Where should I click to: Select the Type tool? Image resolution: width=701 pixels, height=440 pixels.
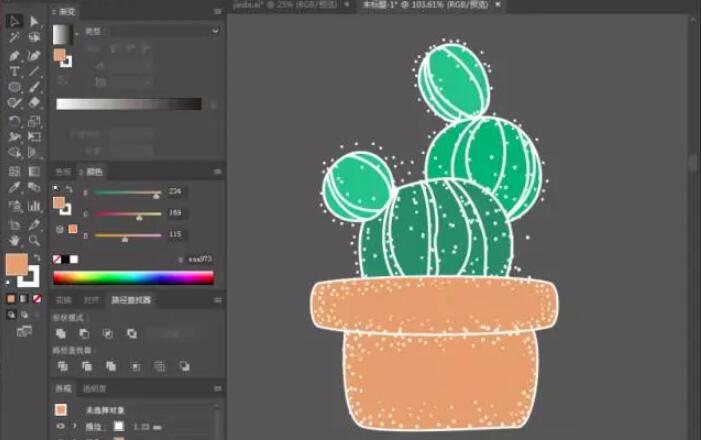tap(14, 71)
